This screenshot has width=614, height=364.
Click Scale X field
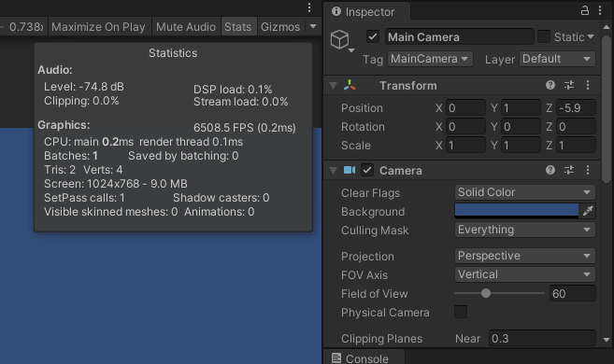click(465, 145)
